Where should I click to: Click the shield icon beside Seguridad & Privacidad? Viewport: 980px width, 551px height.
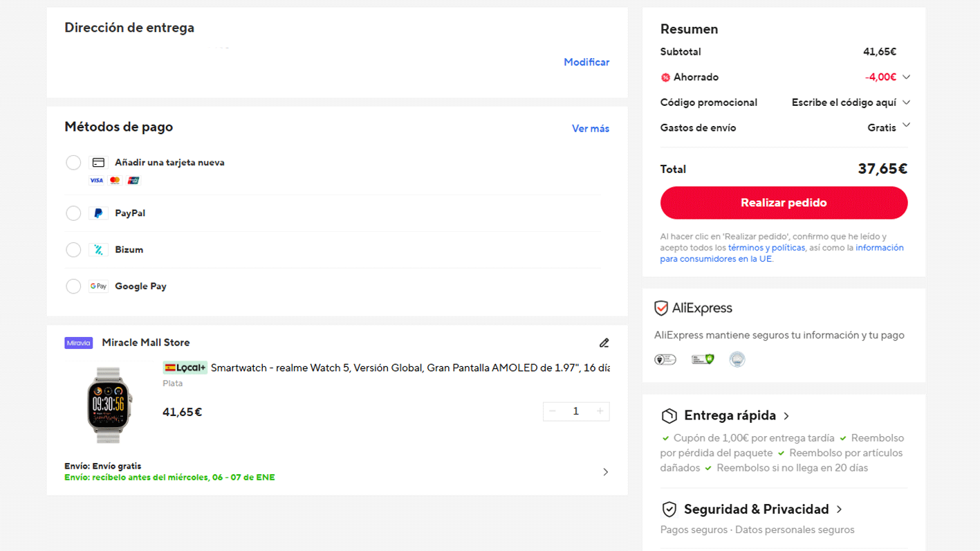pyautogui.click(x=669, y=509)
